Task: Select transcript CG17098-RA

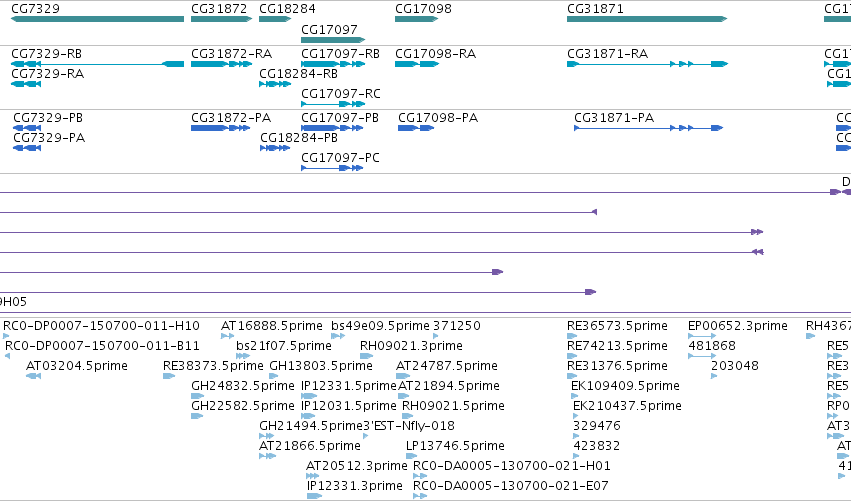Action: [x=417, y=64]
